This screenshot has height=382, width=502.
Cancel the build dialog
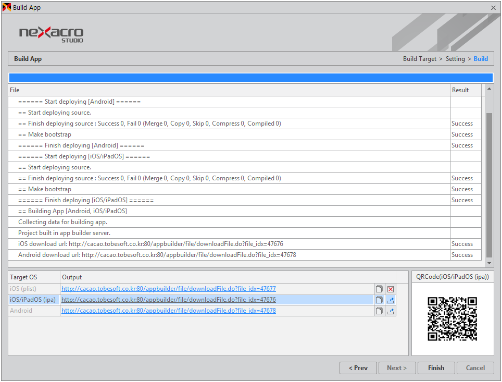point(475,368)
